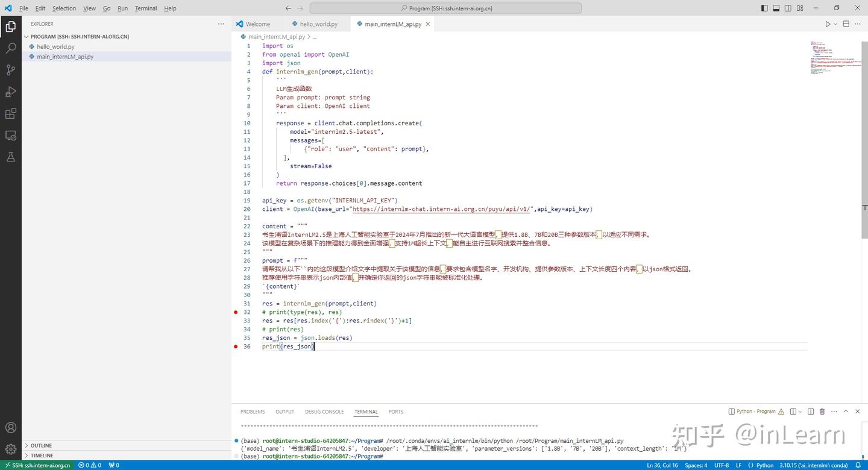Switch to the hello_world.py tab
Screen dimensions: 868x470
tap(318, 24)
